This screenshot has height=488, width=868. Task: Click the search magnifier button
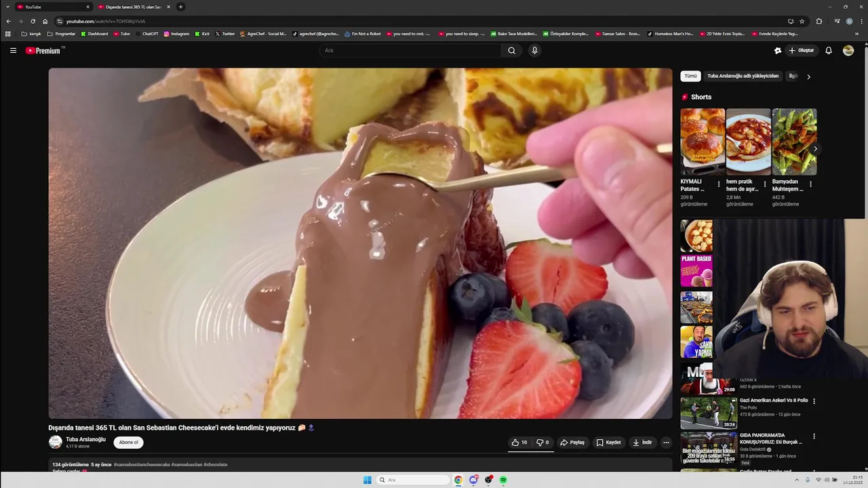tap(511, 50)
